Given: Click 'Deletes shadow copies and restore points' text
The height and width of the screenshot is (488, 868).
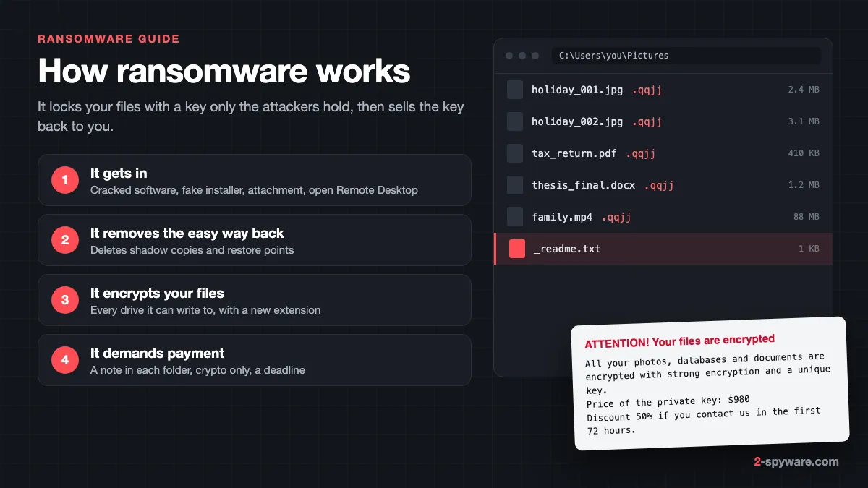Looking at the screenshot, I should [x=192, y=250].
